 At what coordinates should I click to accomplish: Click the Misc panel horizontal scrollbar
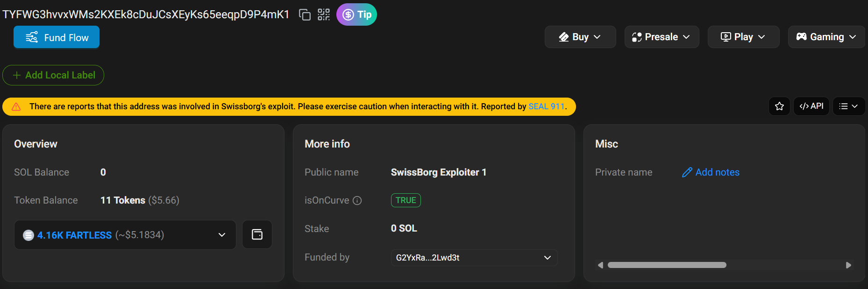click(667, 265)
